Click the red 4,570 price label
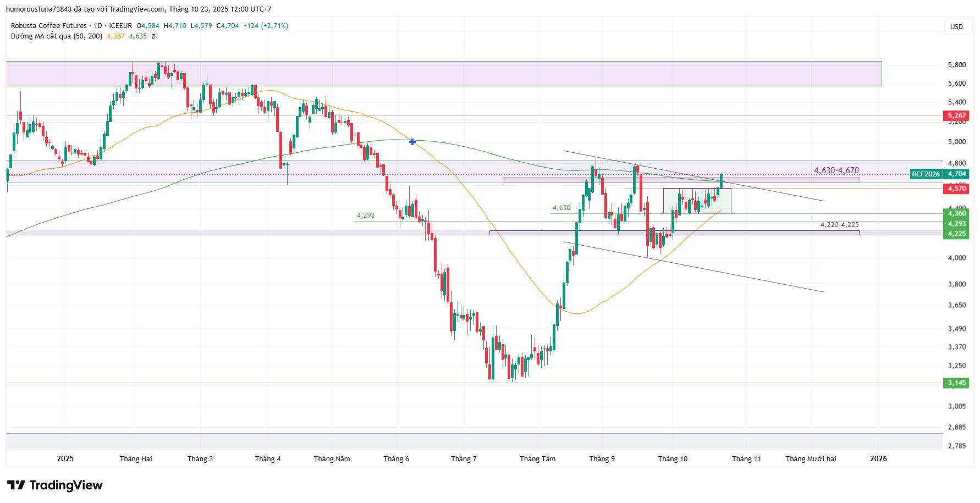 click(x=956, y=189)
